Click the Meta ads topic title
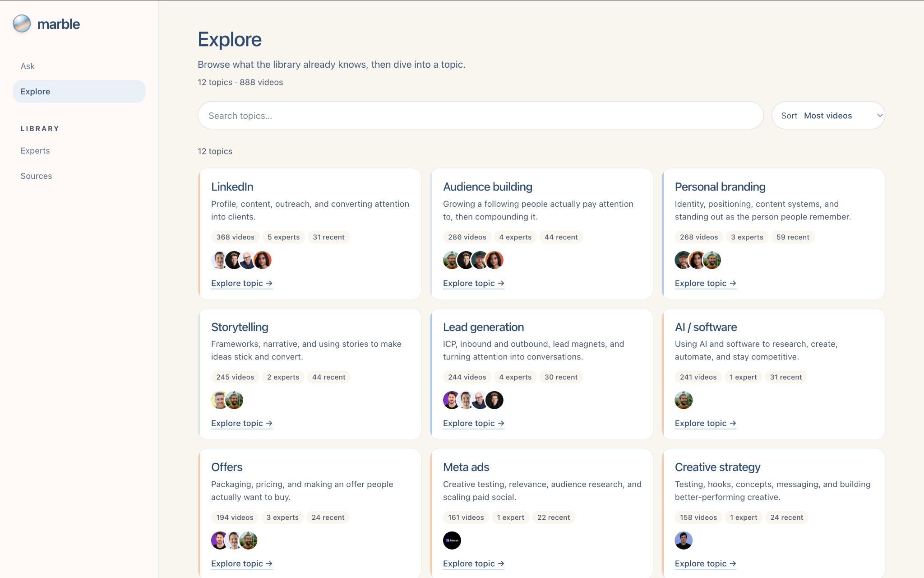The width and height of the screenshot is (924, 578). pos(466,467)
